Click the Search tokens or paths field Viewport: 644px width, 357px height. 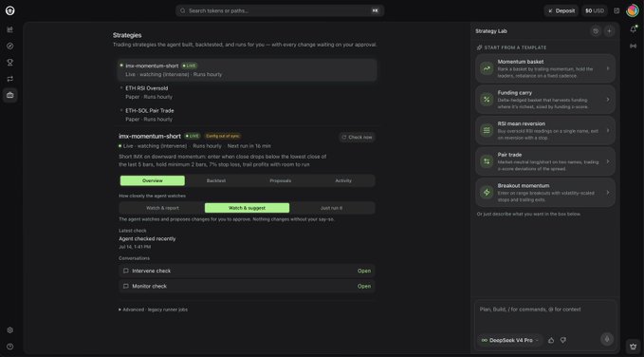[x=280, y=10]
